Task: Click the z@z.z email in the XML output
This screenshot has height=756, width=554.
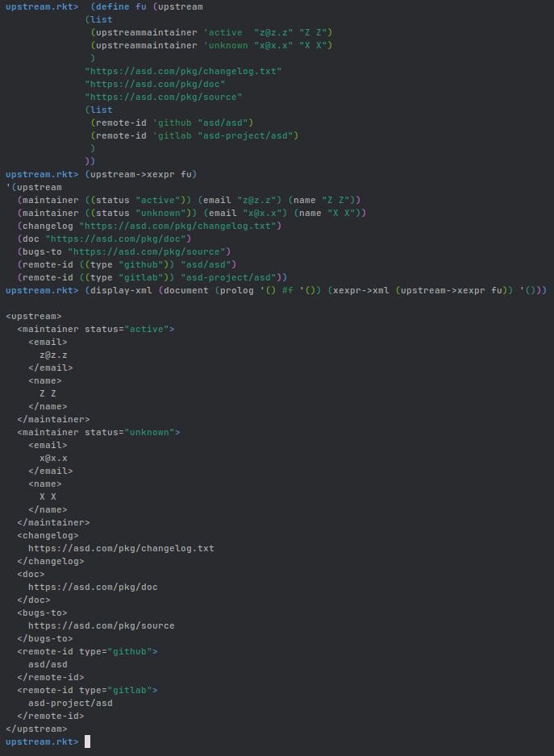Action: [53, 355]
